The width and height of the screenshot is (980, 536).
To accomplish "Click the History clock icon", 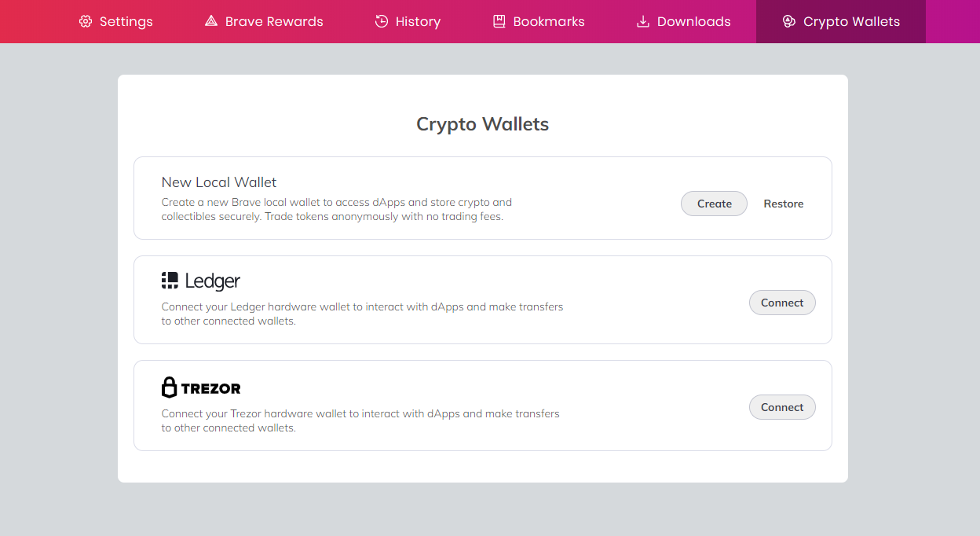I will (382, 21).
